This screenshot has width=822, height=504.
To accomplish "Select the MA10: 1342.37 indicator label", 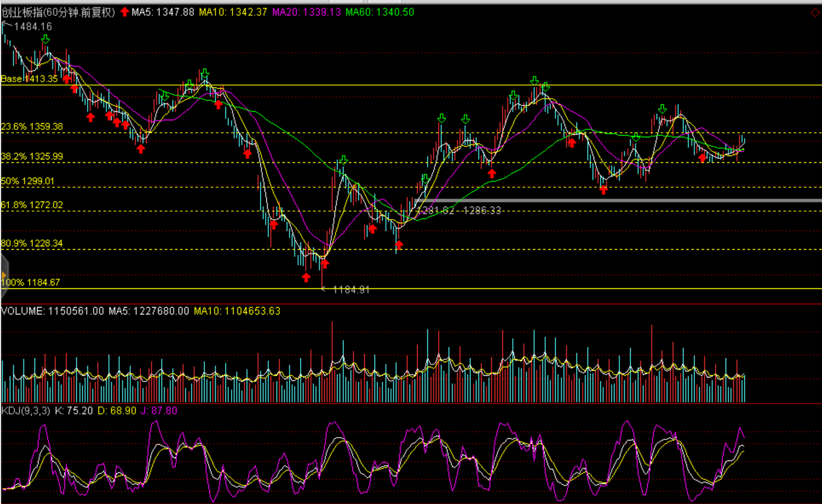I will point(233,12).
